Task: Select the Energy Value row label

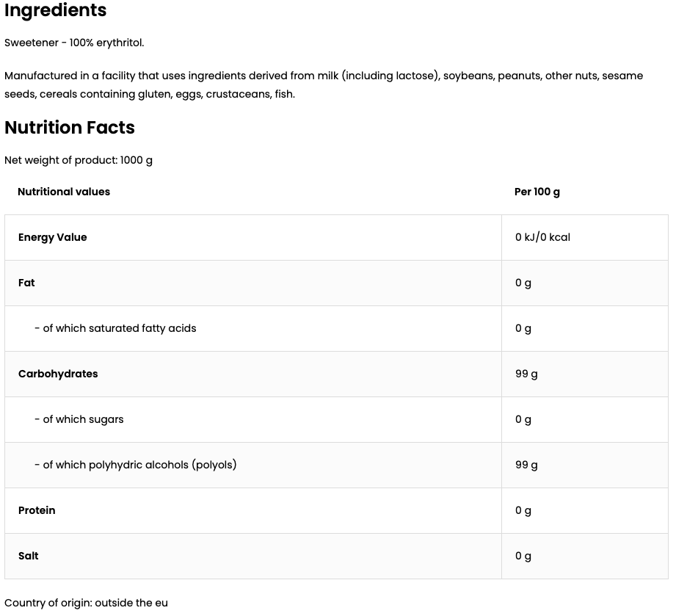Action: pos(53,237)
